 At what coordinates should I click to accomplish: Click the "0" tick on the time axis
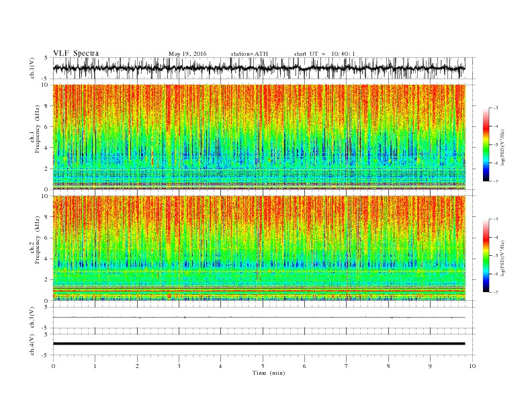coord(53,366)
